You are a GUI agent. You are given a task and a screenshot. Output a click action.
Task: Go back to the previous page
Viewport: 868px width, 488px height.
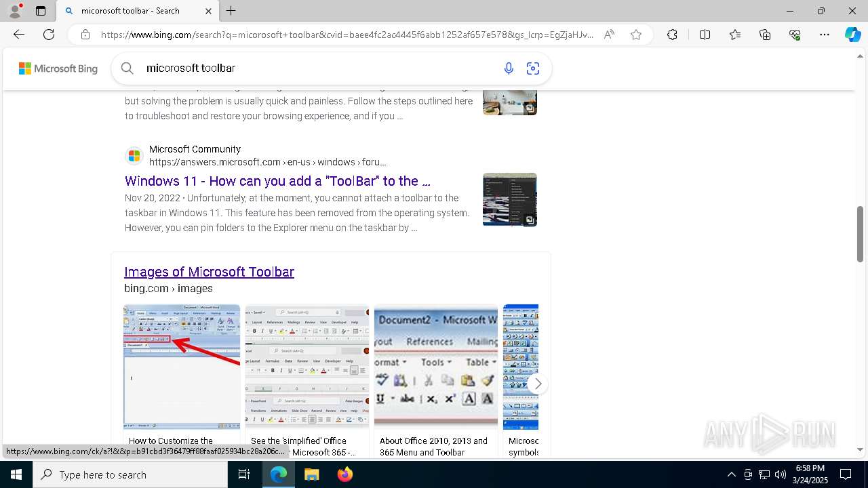[19, 35]
